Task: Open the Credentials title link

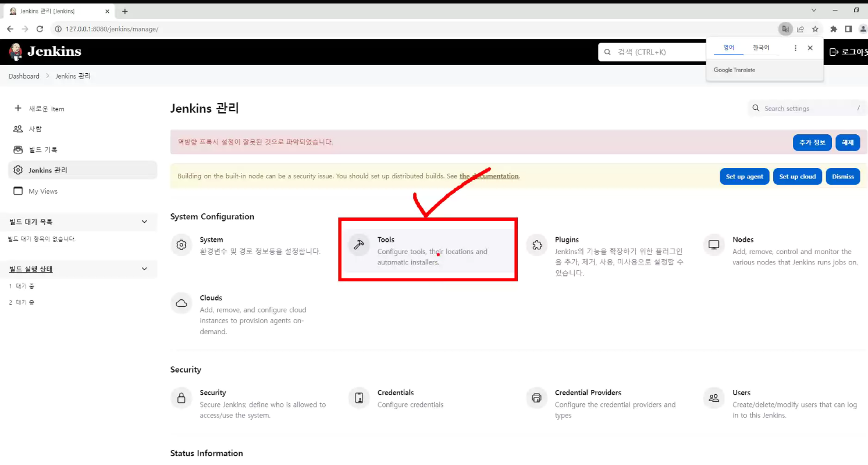Action: 396,392
